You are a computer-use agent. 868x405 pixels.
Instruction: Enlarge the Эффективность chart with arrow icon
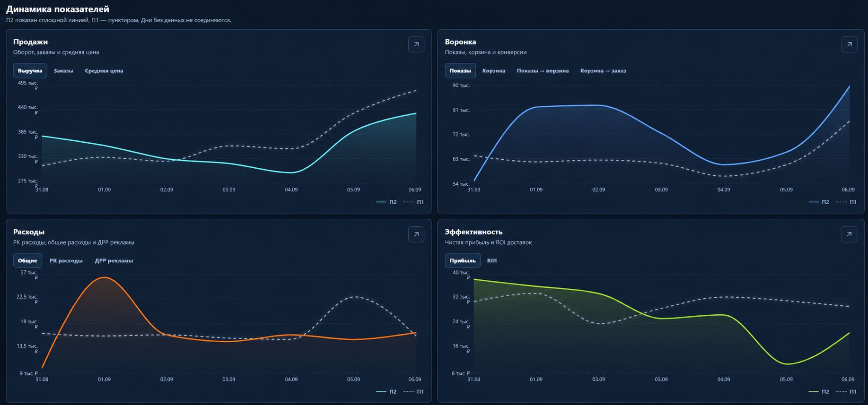850,234
